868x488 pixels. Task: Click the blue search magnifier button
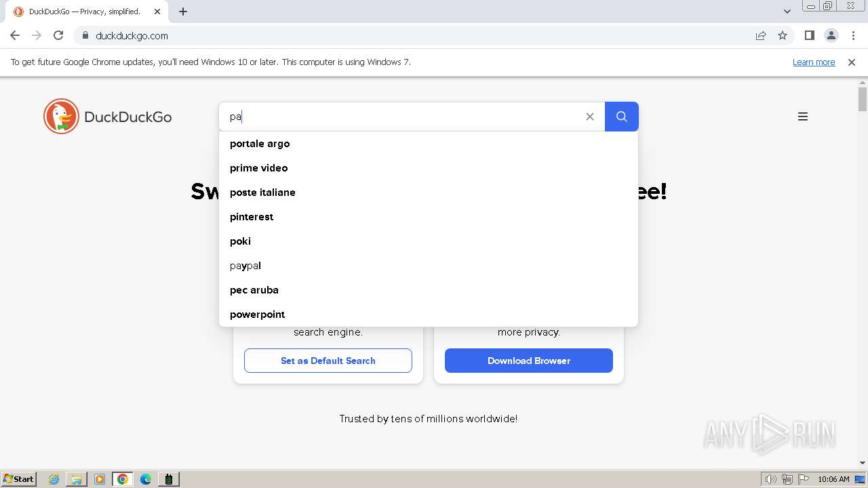tap(621, 117)
